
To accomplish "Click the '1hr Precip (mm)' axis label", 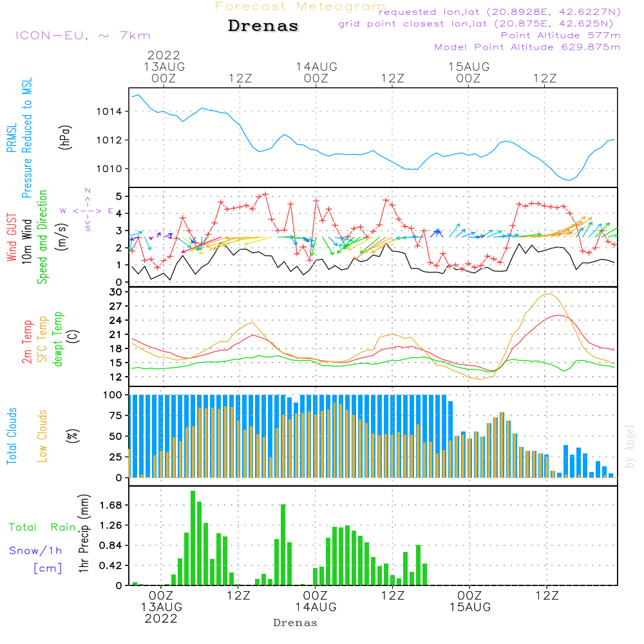I will click(84, 533).
